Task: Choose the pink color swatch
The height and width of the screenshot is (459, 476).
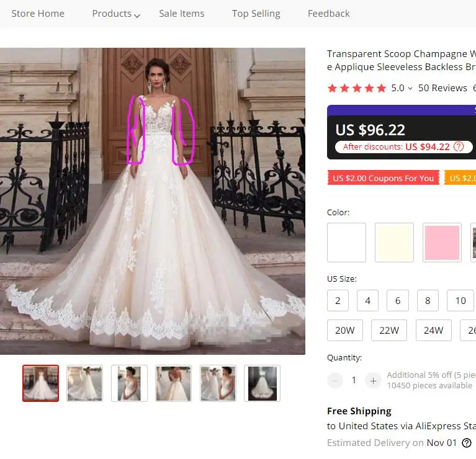Action: (442, 243)
